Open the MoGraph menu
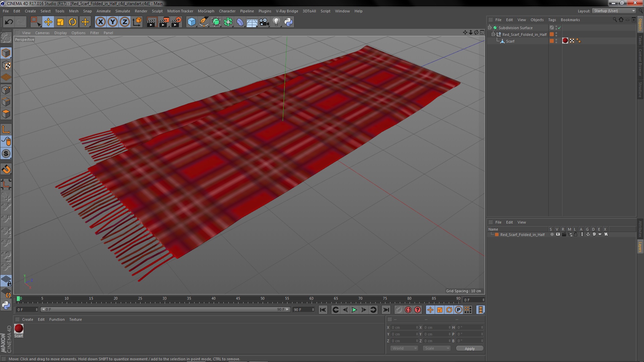This screenshot has width=644, height=362. tap(206, 11)
